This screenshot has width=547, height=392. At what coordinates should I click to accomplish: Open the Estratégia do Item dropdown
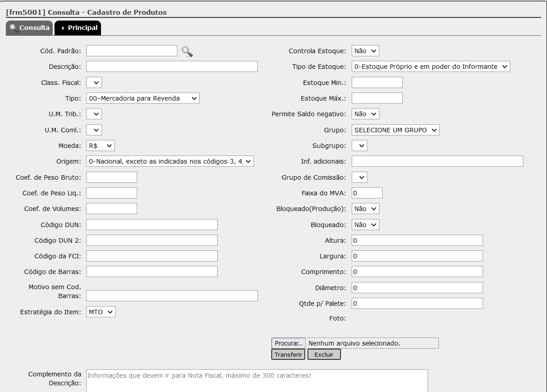tap(101, 312)
